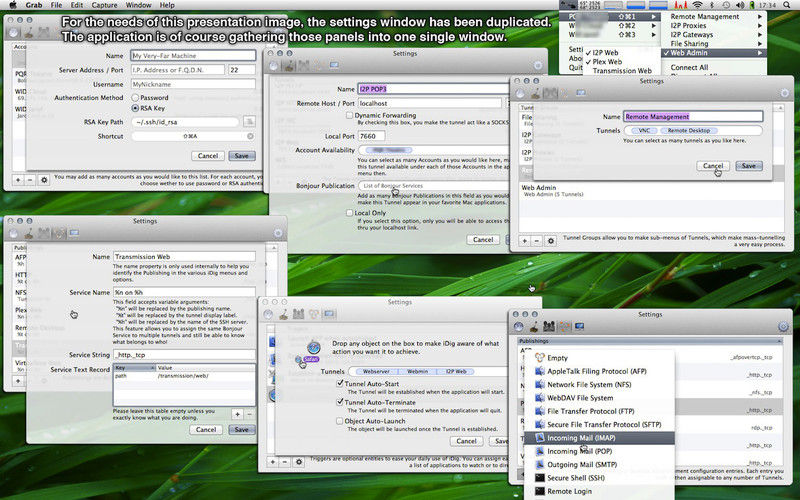Click the Safari icon in the trigger drop box
This screenshot has width=800, height=500.
(x=313, y=348)
